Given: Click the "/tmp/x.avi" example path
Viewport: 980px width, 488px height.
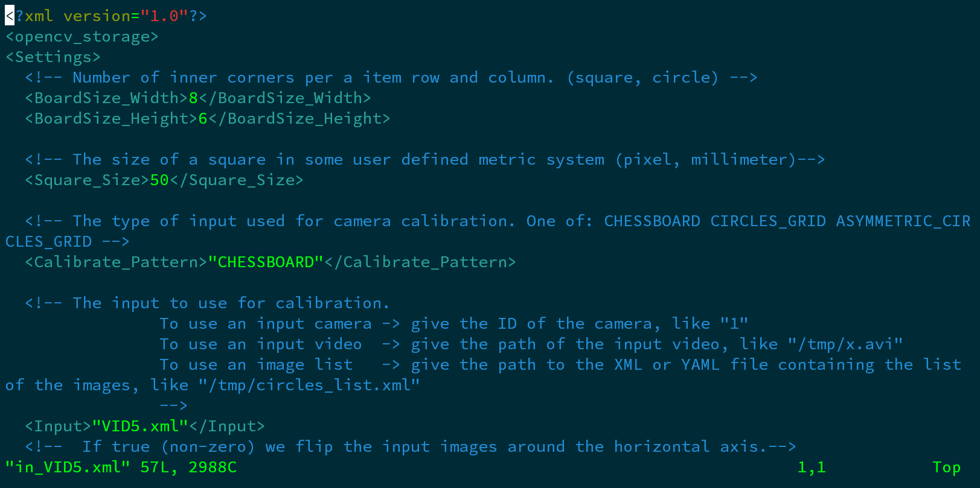Looking at the screenshot, I should point(845,344).
